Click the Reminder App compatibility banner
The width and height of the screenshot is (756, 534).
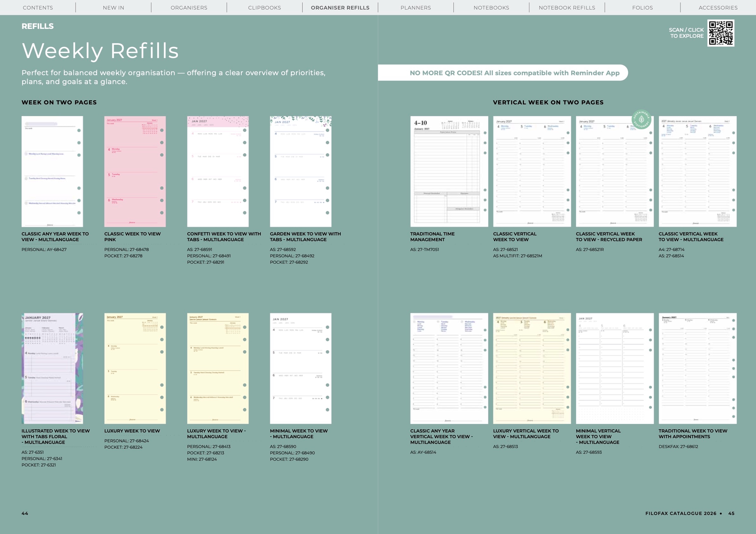point(514,73)
